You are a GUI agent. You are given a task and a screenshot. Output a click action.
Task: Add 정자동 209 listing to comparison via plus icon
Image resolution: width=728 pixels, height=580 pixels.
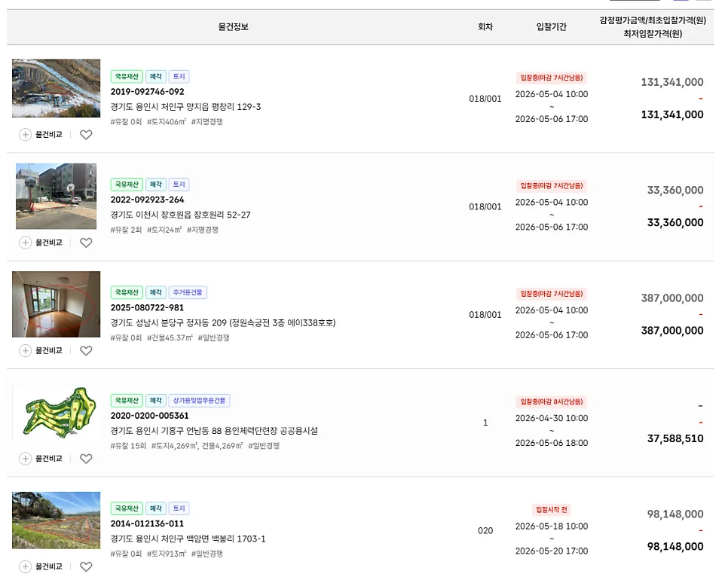point(25,351)
